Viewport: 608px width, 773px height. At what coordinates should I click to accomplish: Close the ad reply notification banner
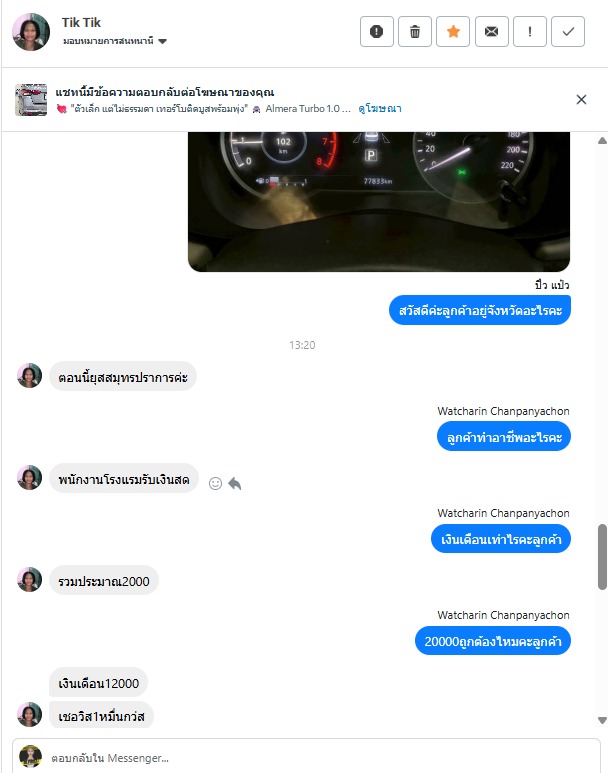pyautogui.click(x=581, y=100)
